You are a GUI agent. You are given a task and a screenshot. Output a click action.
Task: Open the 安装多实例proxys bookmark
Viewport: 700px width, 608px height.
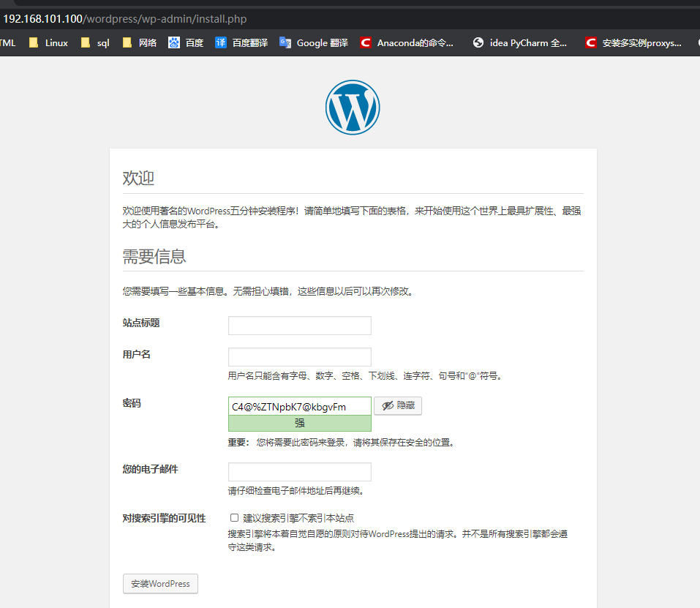tap(633, 42)
